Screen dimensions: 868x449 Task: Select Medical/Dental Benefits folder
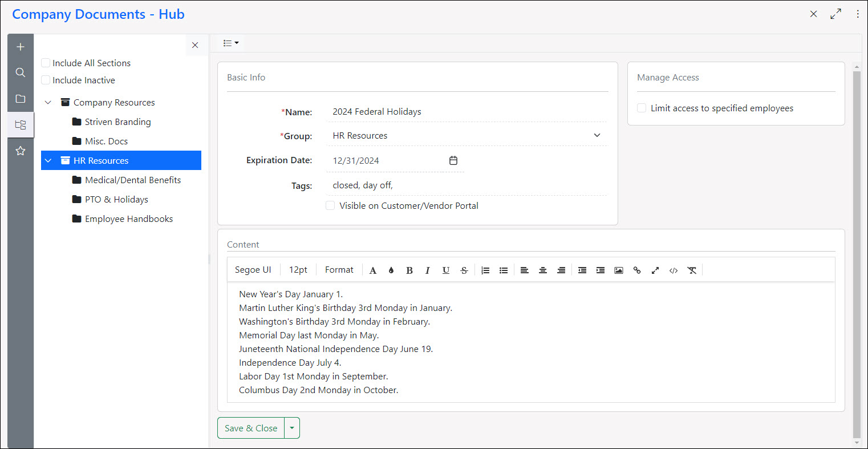[x=127, y=180]
